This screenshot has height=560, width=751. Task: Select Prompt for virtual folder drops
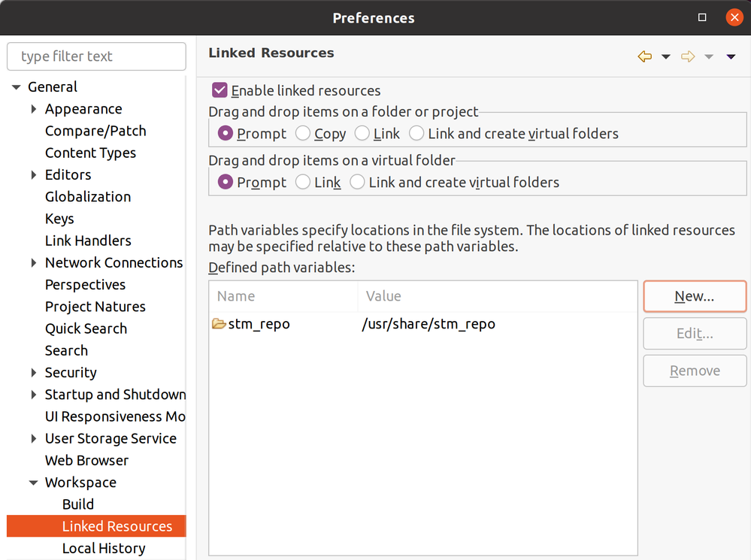225,182
